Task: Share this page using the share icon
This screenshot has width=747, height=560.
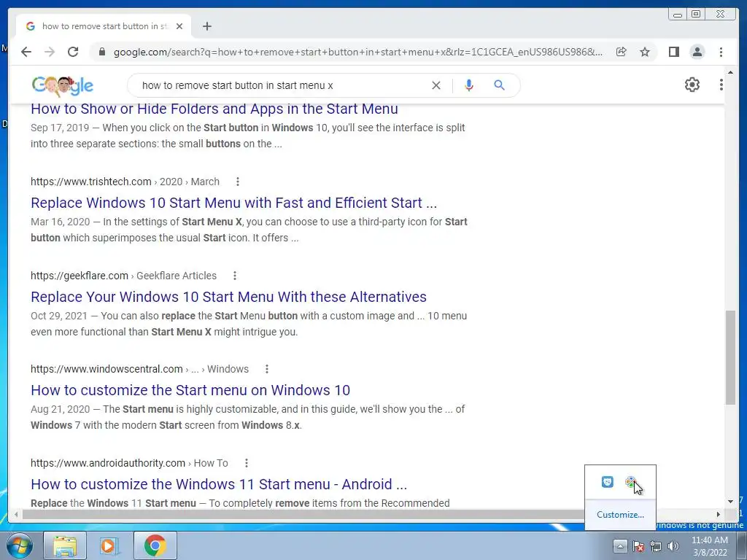Action: pyautogui.click(x=622, y=52)
